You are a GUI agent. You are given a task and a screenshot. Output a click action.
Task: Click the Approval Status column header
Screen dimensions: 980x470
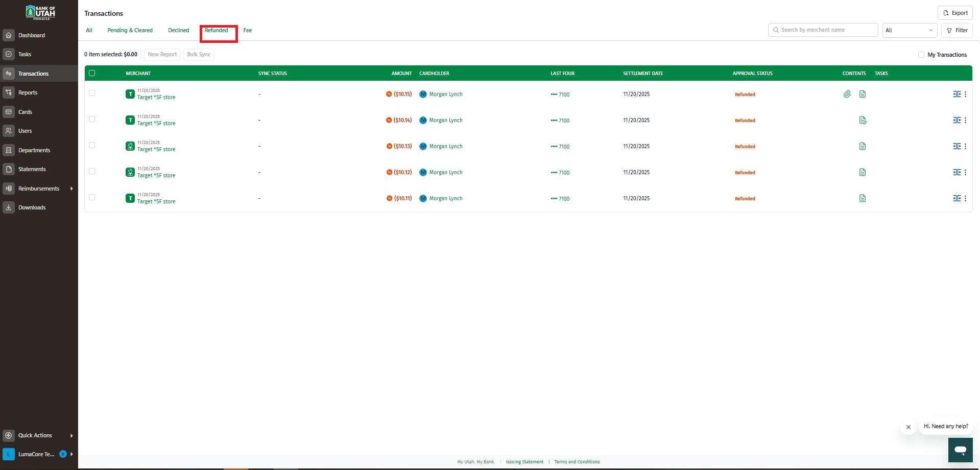752,74
